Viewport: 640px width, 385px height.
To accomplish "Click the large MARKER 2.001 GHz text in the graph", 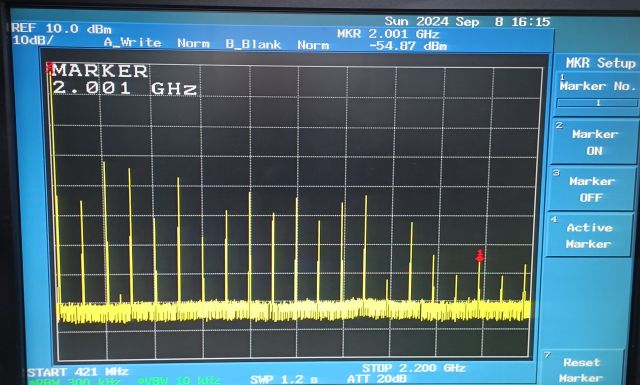I will [x=124, y=80].
